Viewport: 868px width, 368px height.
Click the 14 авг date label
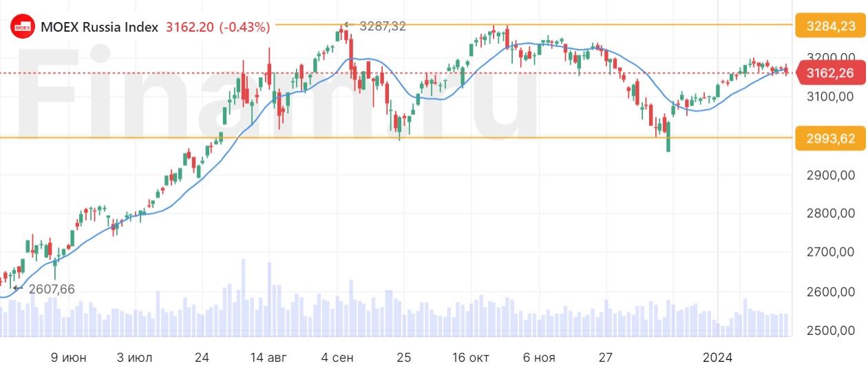click(268, 358)
